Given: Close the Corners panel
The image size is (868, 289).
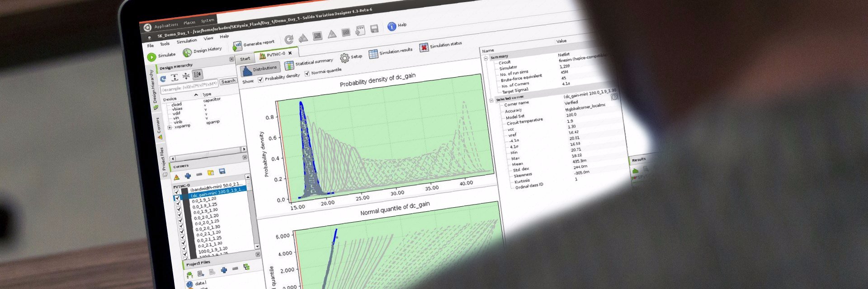Looking at the screenshot, I should point(245,157).
